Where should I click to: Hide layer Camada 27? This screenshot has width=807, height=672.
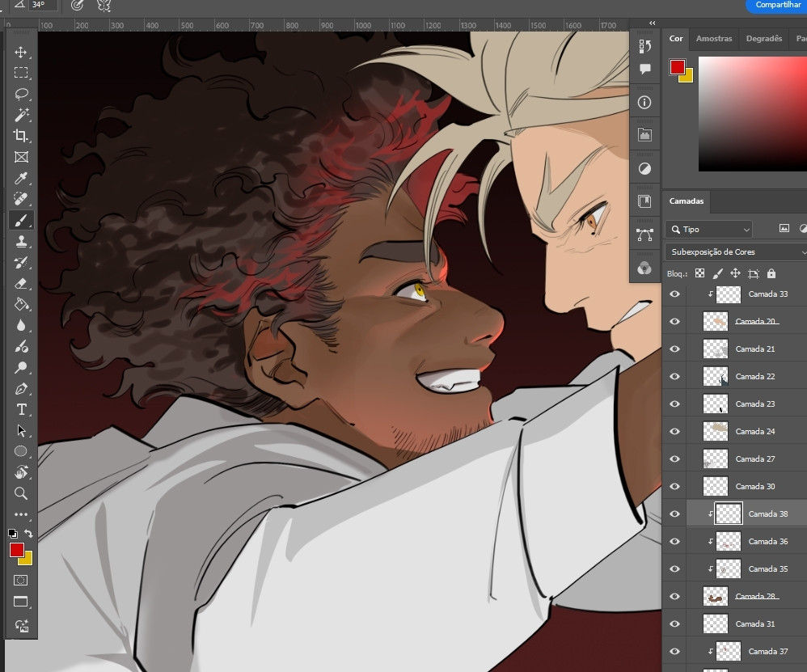674,459
